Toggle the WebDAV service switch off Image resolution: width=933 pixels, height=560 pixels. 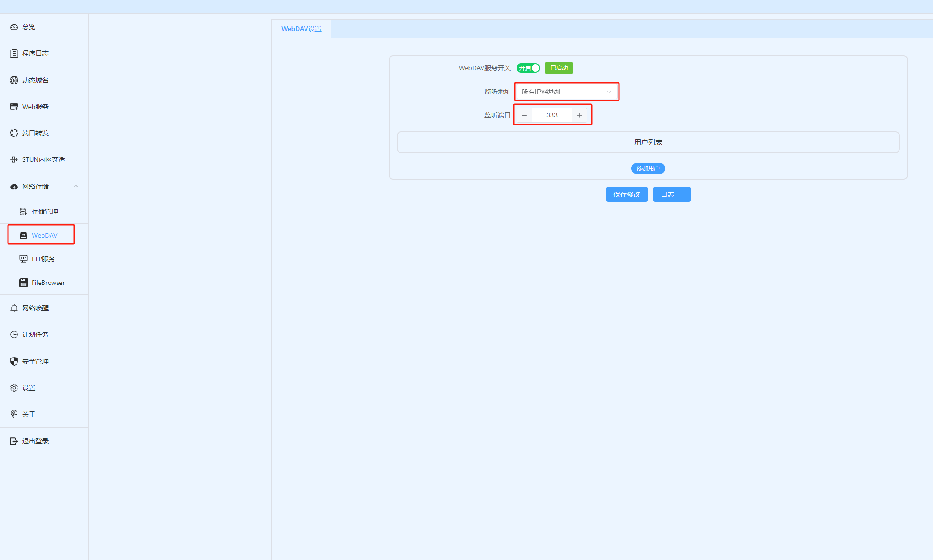[x=528, y=68]
